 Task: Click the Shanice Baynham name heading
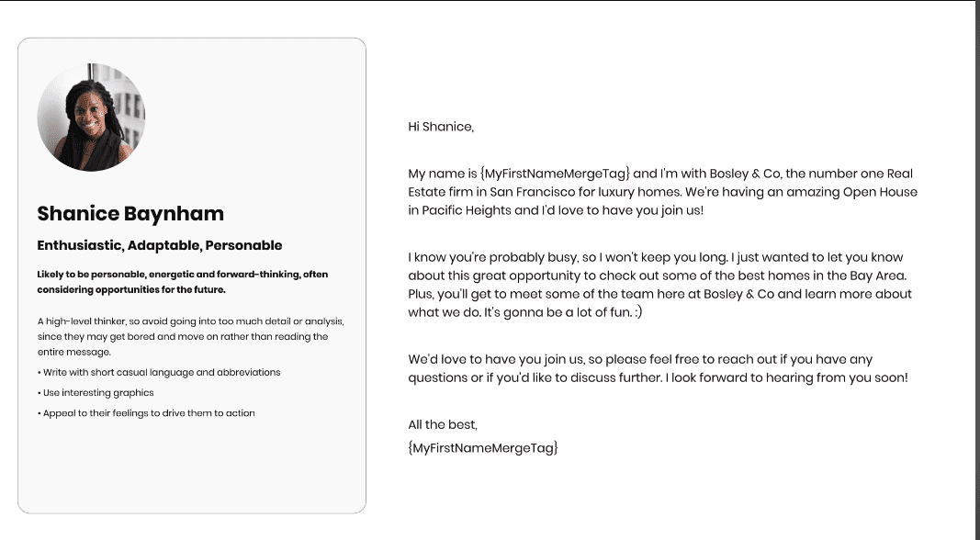click(x=130, y=214)
